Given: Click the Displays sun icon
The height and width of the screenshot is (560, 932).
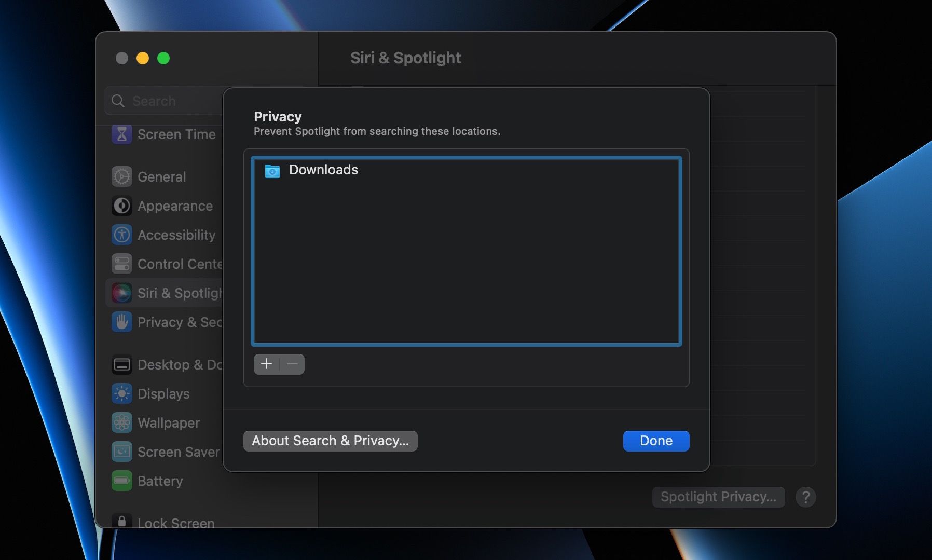Looking at the screenshot, I should pos(122,394).
